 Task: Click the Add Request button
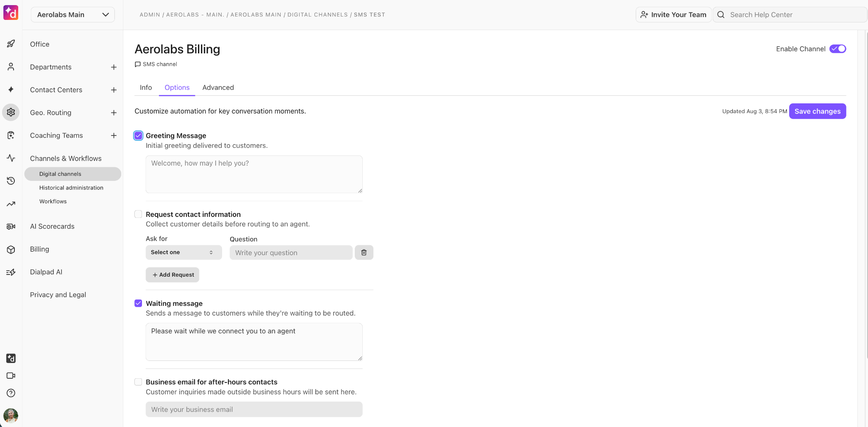click(172, 275)
